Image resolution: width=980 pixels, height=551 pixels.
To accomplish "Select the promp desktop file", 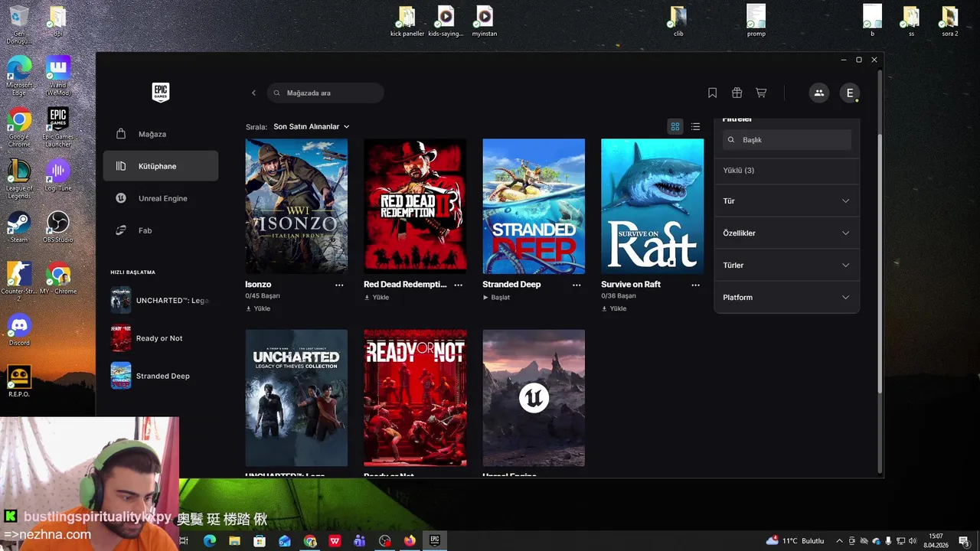I will coord(756,21).
